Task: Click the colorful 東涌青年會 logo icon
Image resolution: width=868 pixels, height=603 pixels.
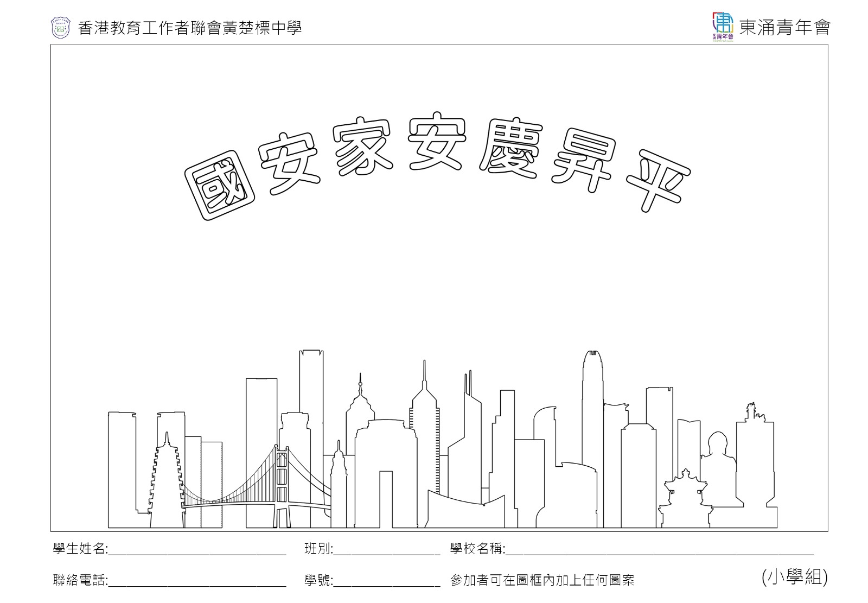Action: click(x=722, y=26)
